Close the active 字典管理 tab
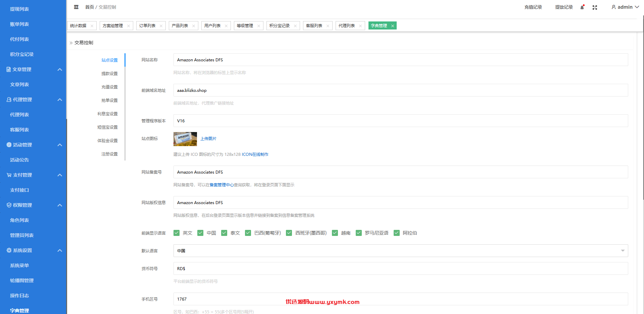The height and width of the screenshot is (314, 644). click(393, 26)
